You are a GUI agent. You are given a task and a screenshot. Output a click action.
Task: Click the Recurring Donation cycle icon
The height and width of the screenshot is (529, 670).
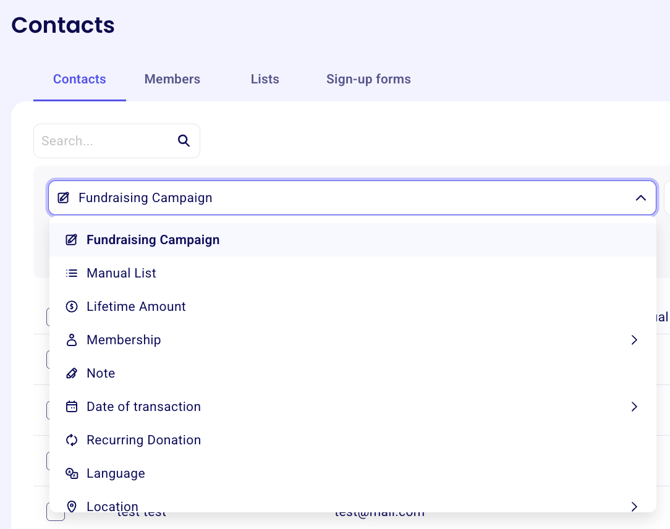pos(72,440)
